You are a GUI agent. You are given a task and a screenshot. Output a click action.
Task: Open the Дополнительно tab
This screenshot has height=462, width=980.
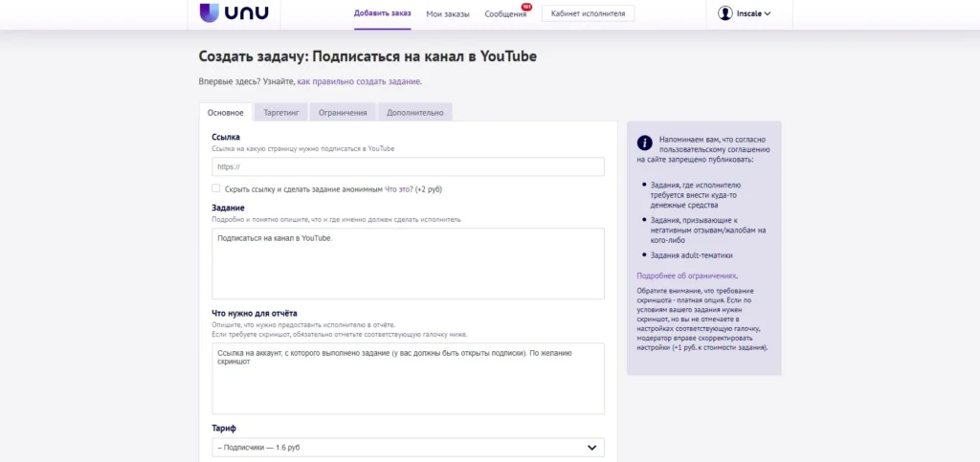coord(415,112)
